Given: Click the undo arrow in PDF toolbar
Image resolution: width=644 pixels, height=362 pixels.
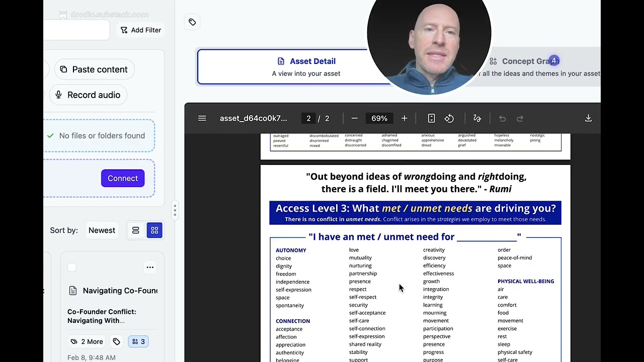Looking at the screenshot, I should click(502, 119).
